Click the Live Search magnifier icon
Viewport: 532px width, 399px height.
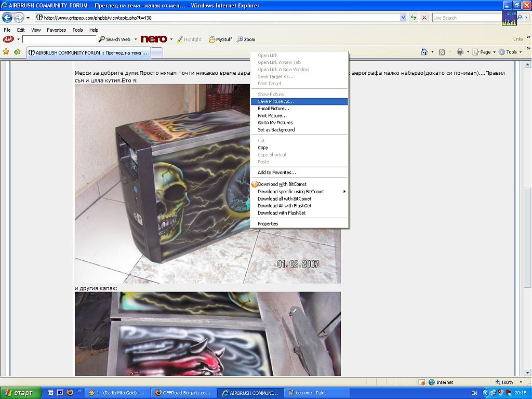coord(520,17)
